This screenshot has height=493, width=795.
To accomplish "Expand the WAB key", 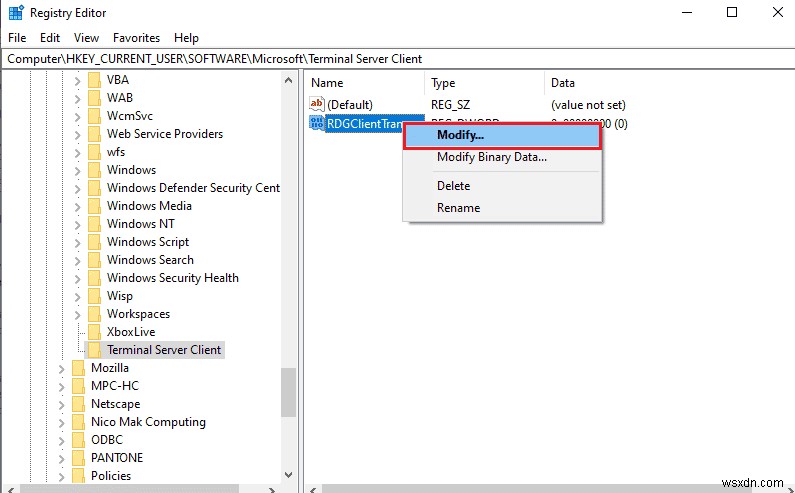I will click(77, 98).
